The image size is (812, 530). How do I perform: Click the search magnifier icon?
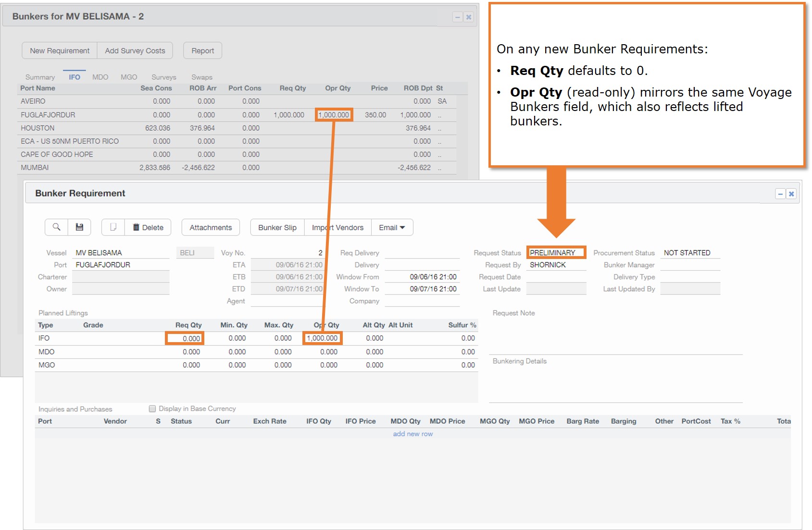(56, 227)
